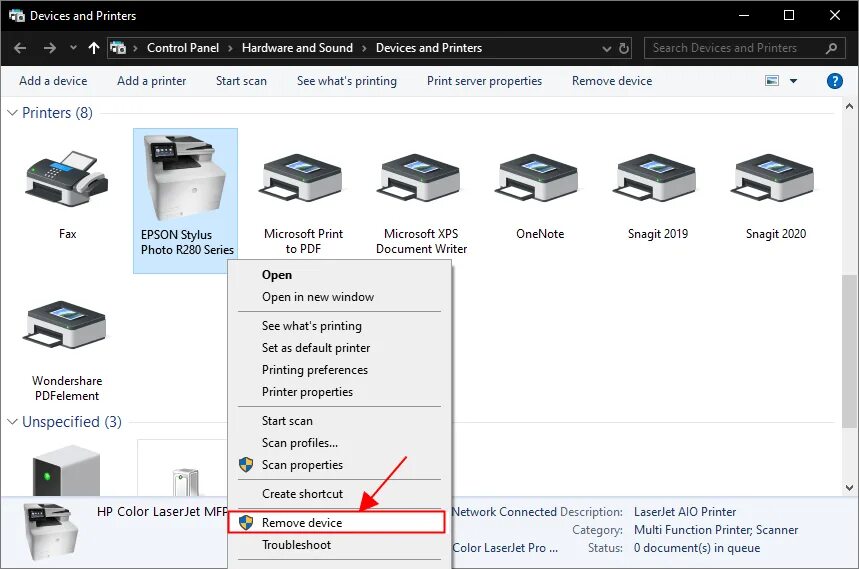Click the forward navigation arrow
859x569 pixels.
coord(50,48)
